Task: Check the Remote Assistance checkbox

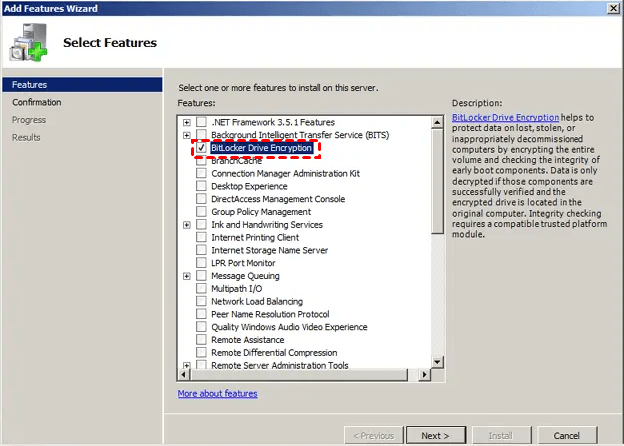Action: point(201,339)
